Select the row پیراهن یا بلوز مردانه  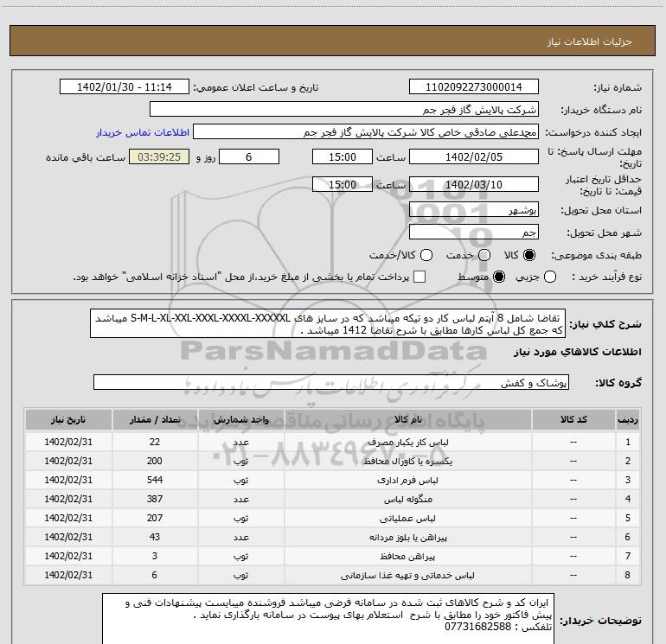[x=333, y=537]
